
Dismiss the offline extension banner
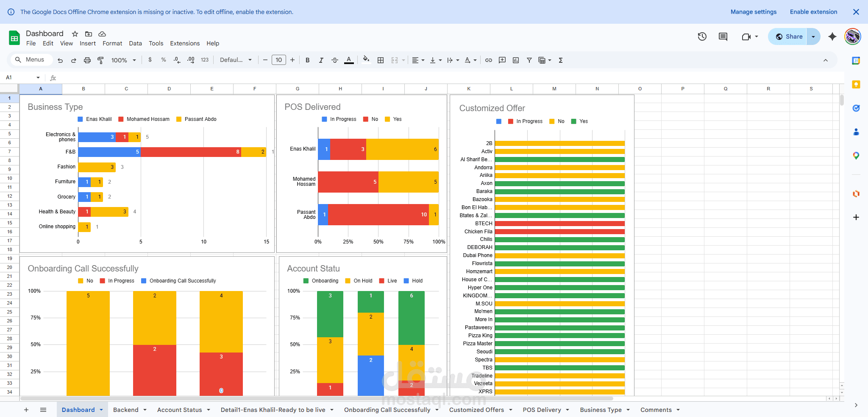856,12
